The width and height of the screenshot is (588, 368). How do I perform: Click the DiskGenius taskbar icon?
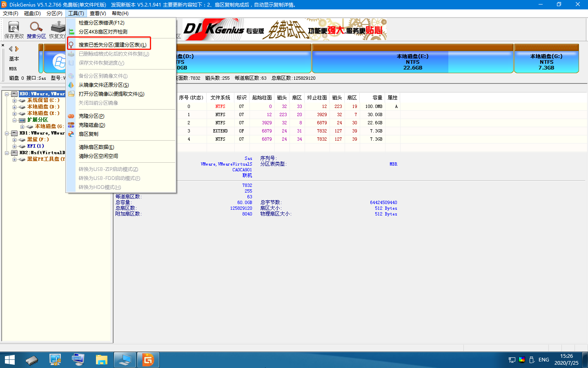(x=148, y=360)
